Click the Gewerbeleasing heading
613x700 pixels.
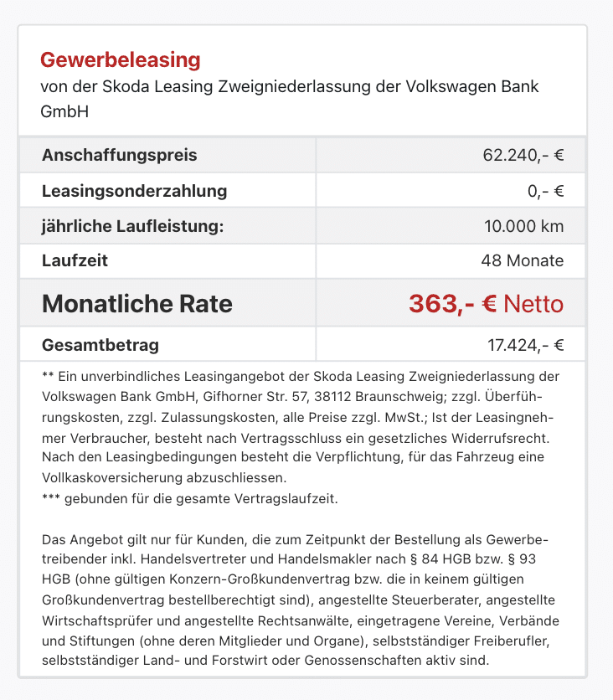tap(120, 59)
